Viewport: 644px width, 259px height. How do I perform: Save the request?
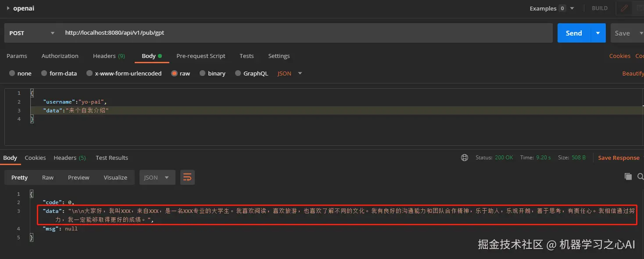tap(622, 33)
